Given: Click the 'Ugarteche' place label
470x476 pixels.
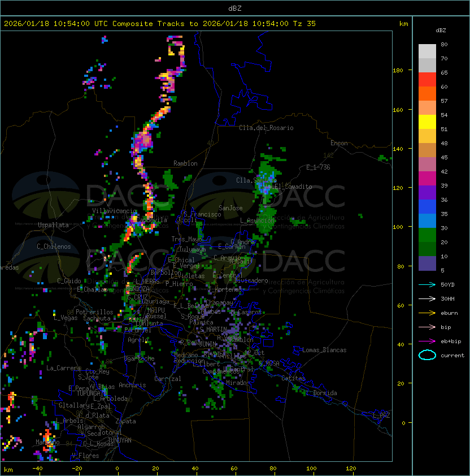Looking at the screenshot, I should tap(140, 358).
